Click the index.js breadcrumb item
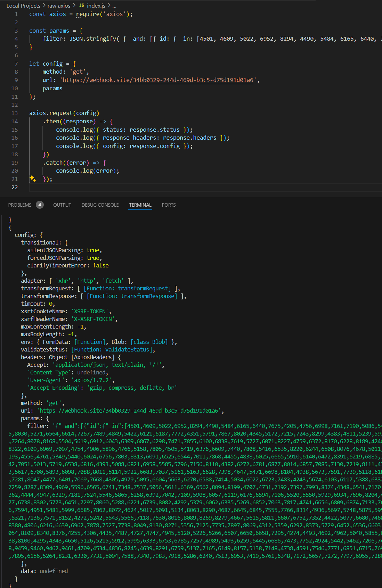This screenshot has height=588, width=382. click(96, 6)
